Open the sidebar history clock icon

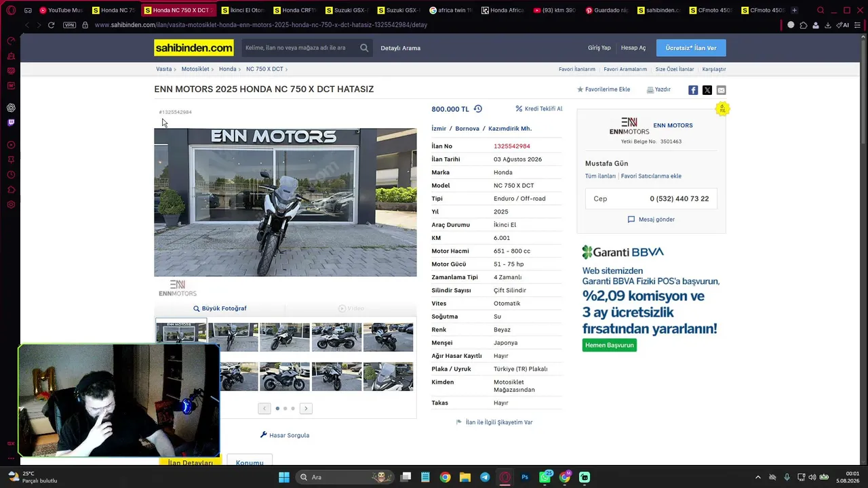pos(11,175)
